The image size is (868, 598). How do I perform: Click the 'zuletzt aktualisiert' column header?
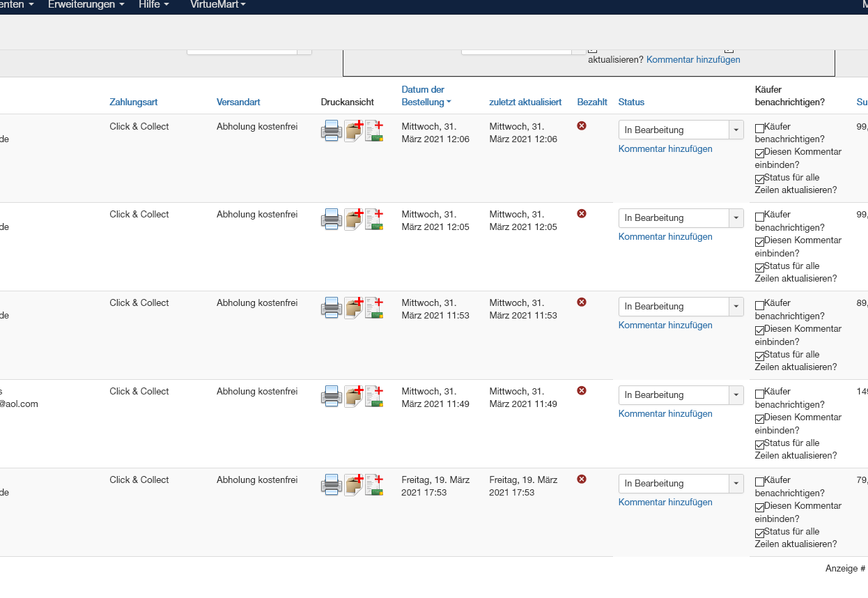[x=525, y=102]
